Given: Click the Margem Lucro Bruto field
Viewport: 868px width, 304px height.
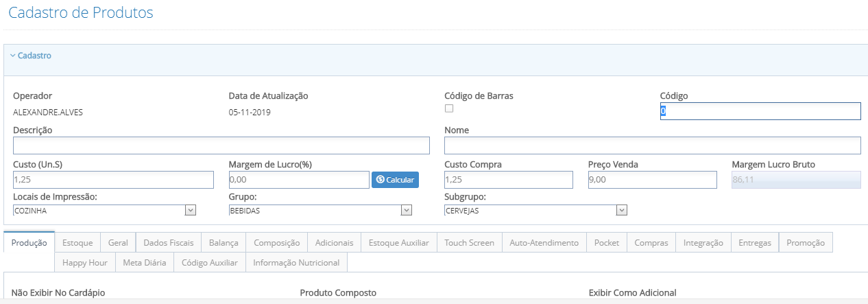Looking at the screenshot, I should point(797,179).
